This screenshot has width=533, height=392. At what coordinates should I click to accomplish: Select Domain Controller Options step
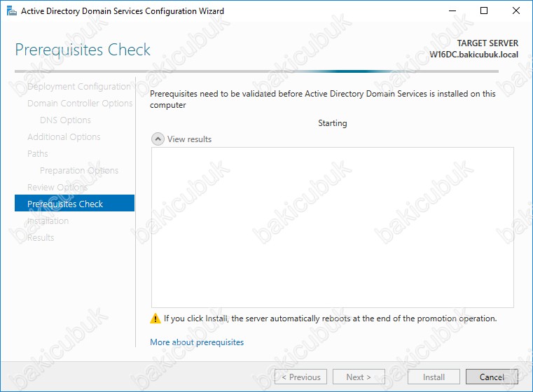click(x=80, y=104)
